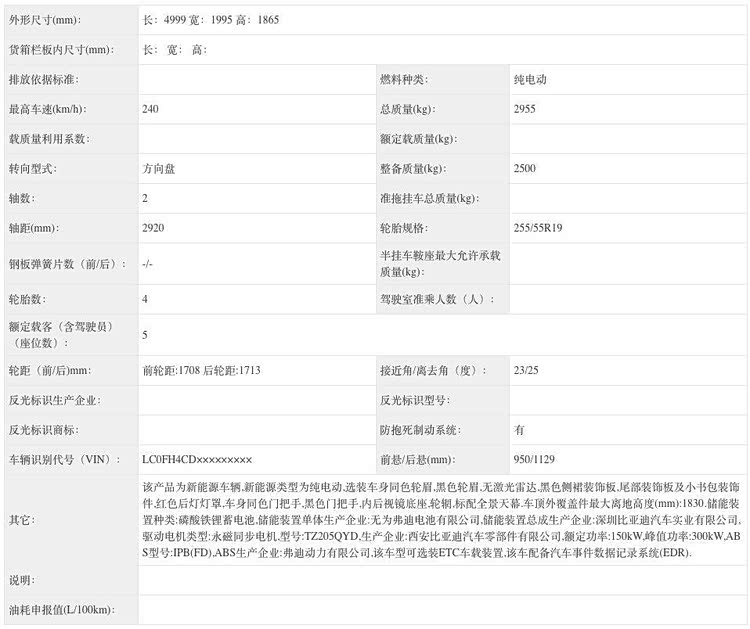Image resolution: width=750 pixels, height=629 pixels.
Task: Select the tire specification 255/55R19
Action: pos(538,229)
